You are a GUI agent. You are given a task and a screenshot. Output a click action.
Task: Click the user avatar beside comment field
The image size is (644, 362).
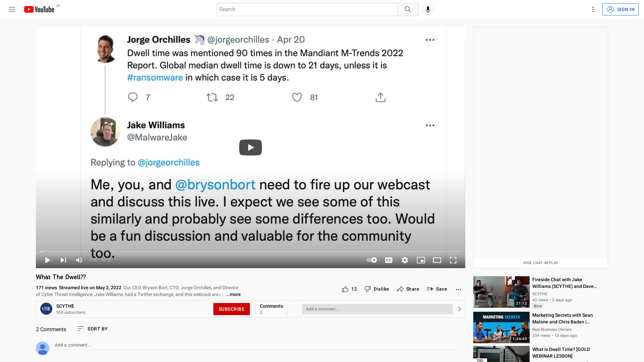pyautogui.click(x=43, y=348)
